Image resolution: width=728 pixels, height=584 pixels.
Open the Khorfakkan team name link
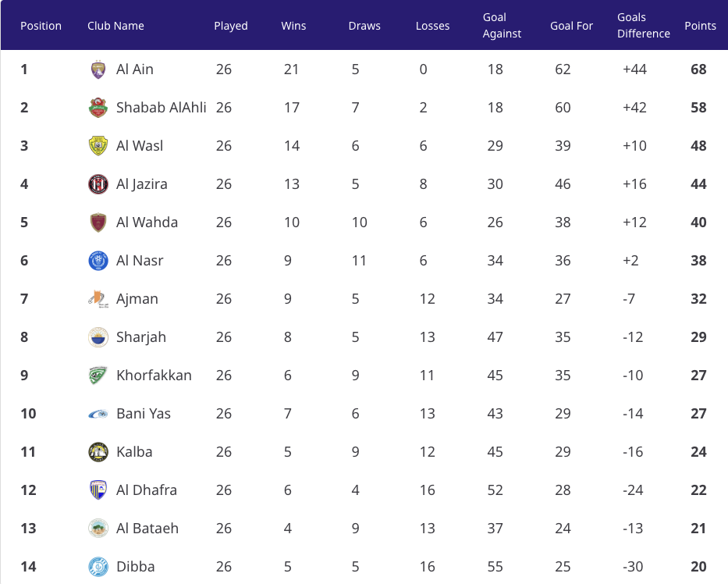click(x=154, y=376)
